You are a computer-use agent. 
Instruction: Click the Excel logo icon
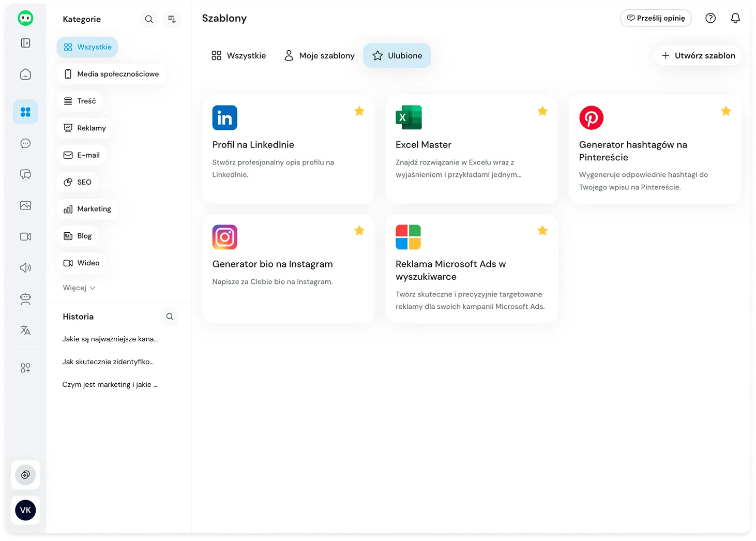(409, 117)
